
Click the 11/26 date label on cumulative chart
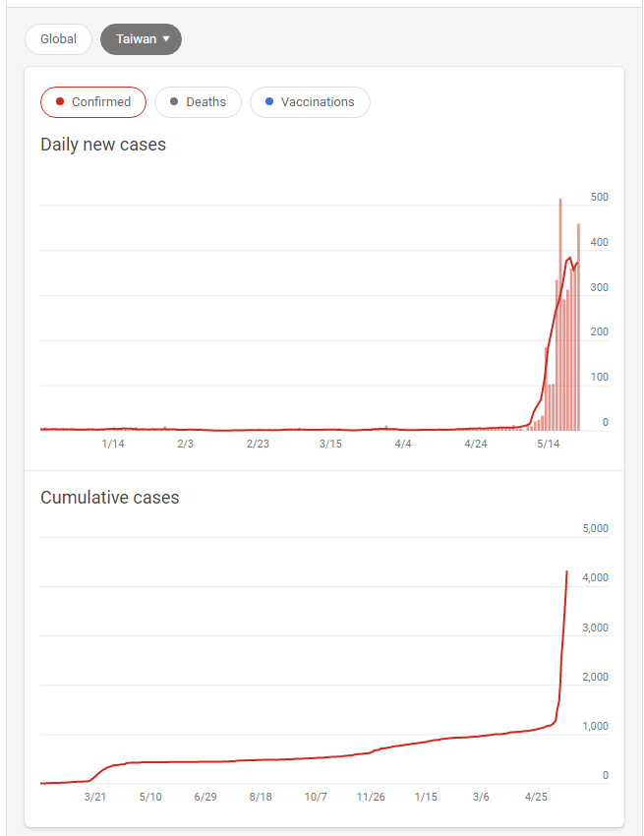click(371, 797)
